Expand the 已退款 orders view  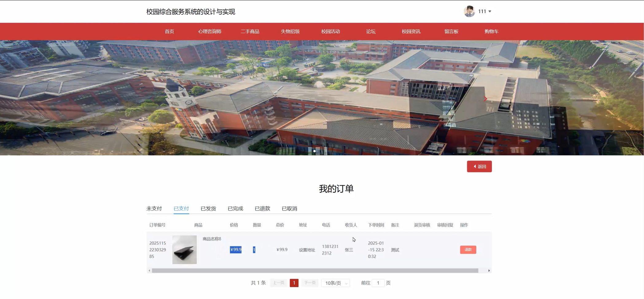[x=262, y=208]
